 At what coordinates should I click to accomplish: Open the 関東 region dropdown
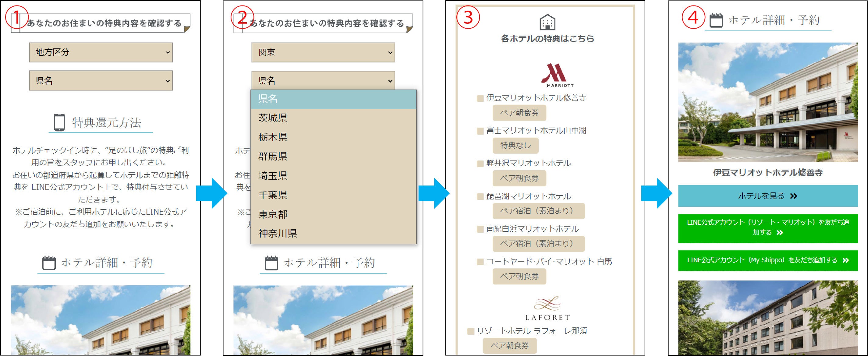[x=323, y=53]
